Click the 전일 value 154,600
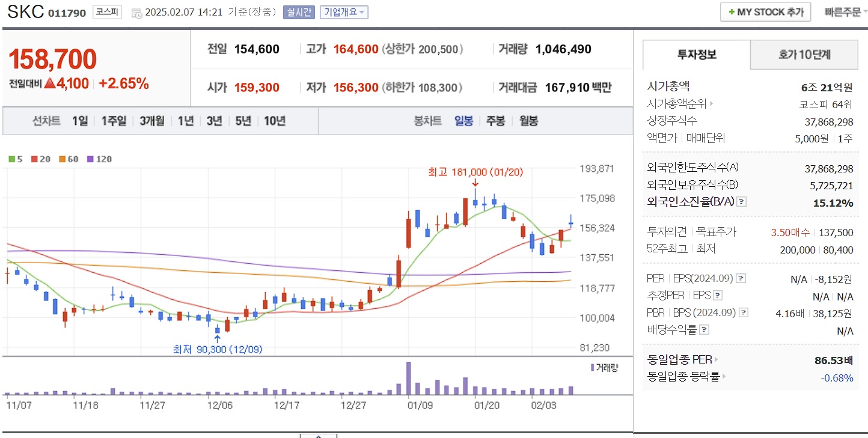The image size is (868, 438). (x=257, y=49)
